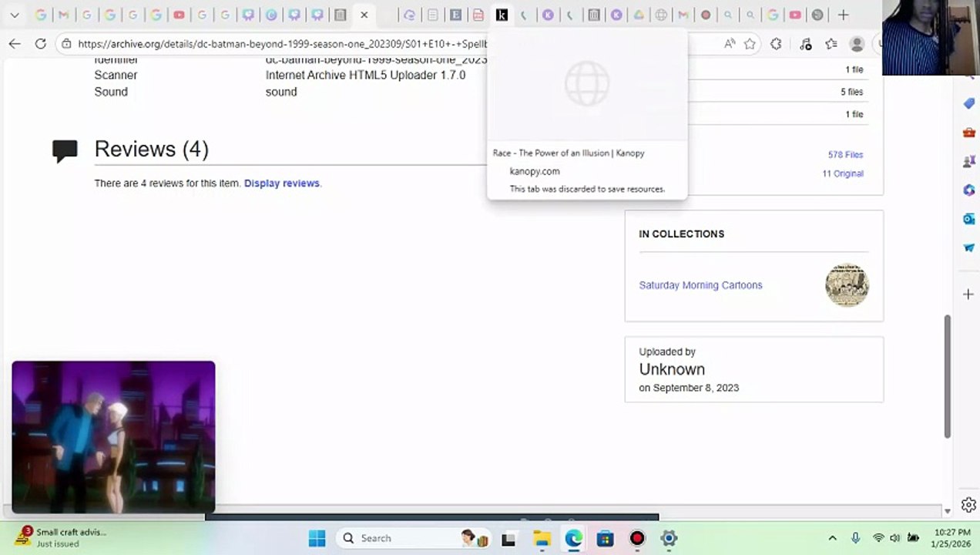Select the 'Unknown' uploader name
The width and height of the screenshot is (980, 555).
(x=672, y=369)
